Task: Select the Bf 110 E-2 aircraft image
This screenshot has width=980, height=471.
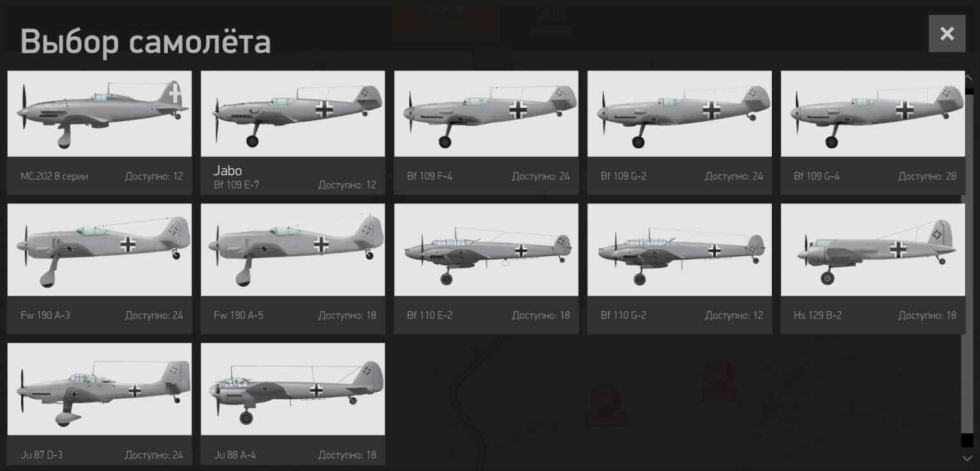Action: [486, 250]
